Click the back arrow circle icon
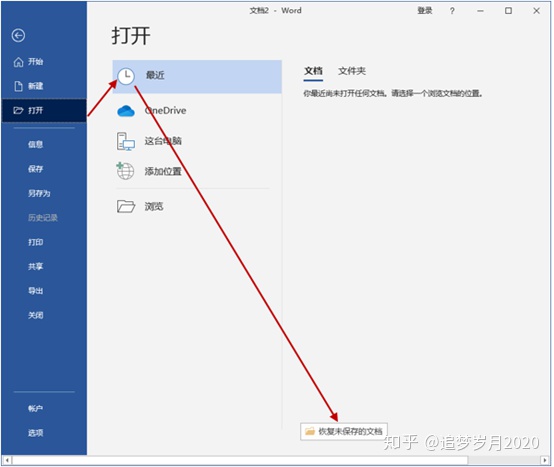This screenshot has width=554, height=467. click(x=18, y=35)
